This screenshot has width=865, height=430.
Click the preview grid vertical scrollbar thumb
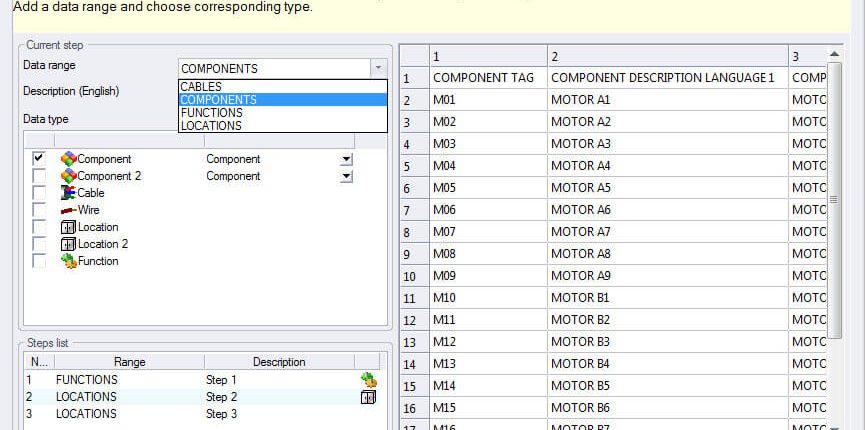point(834,200)
